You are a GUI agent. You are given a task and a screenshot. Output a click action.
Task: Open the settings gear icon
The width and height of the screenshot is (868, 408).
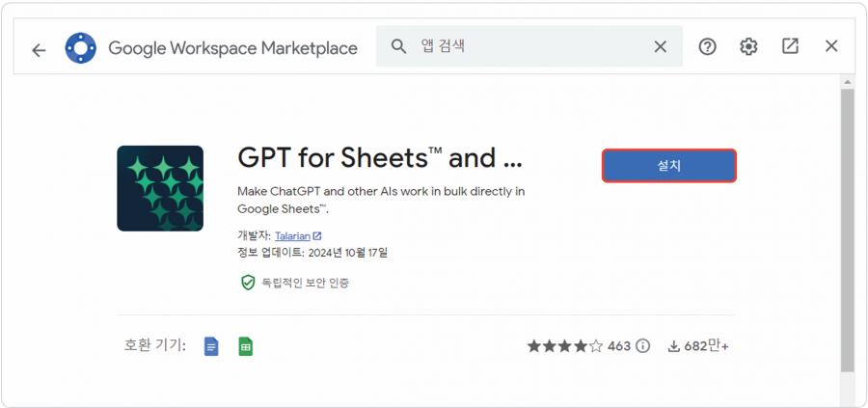(x=748, y=46)
